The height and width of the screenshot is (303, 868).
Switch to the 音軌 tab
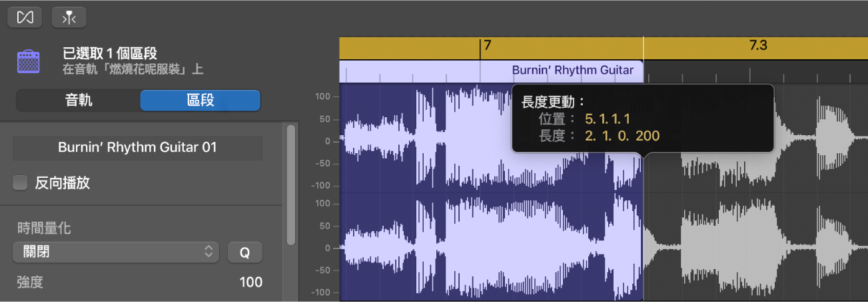point(78,100)
